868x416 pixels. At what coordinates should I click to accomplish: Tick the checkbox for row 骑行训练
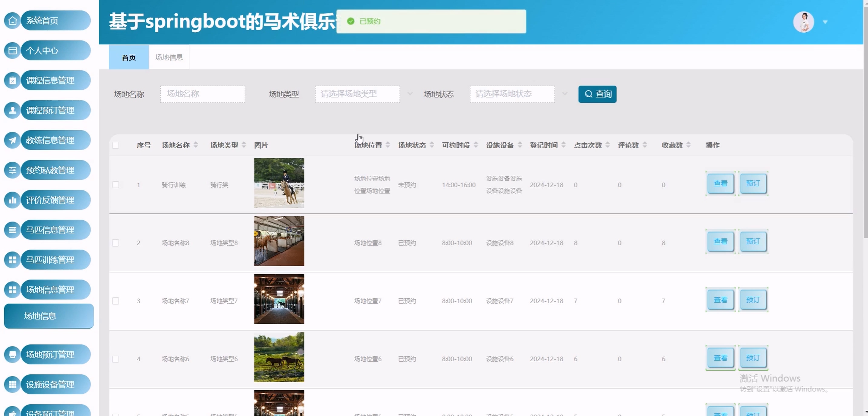116,185
